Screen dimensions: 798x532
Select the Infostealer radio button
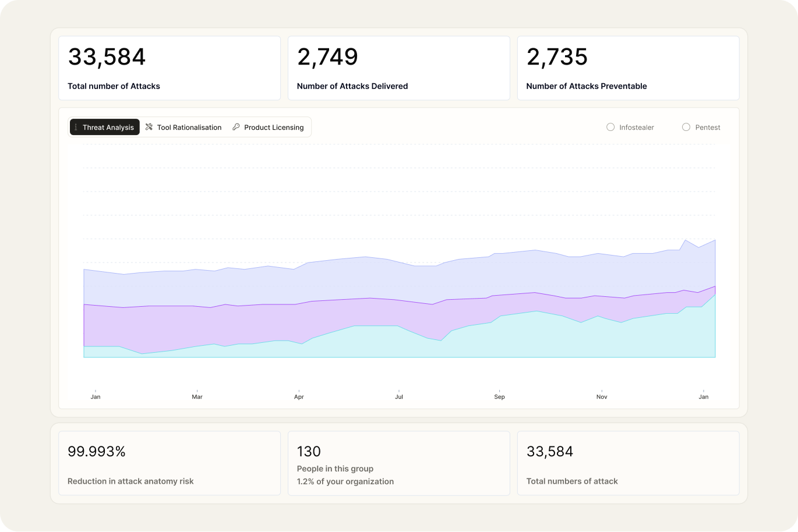[610, 127]
